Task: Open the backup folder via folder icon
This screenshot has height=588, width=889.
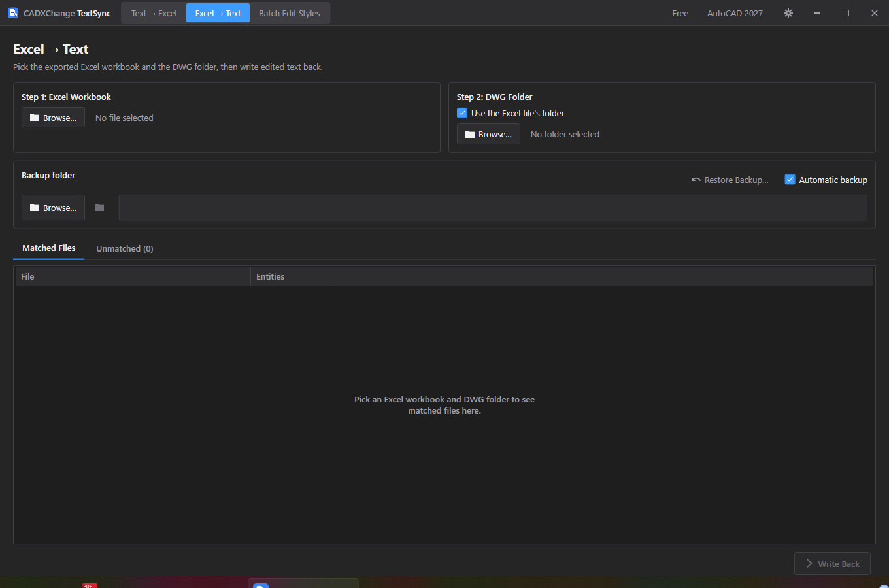Action: tap(99, 208)
